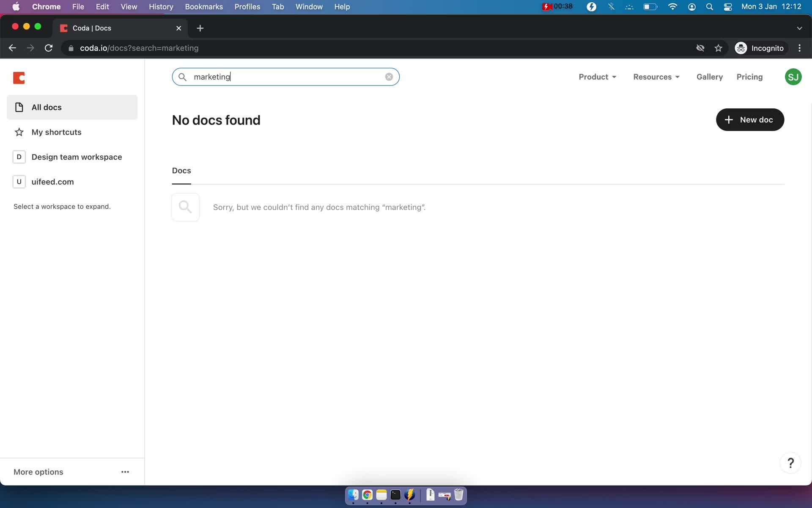This screenshot has height=508, width=812.
Task: Click the star My shortcuts icon
Action: pyautogui.click(x=19, y=132)
